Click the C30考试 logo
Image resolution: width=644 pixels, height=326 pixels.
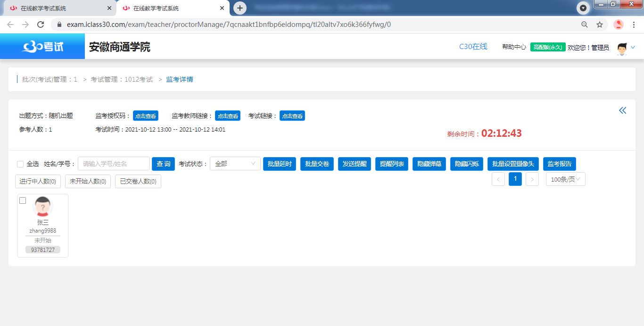[42, 47]
